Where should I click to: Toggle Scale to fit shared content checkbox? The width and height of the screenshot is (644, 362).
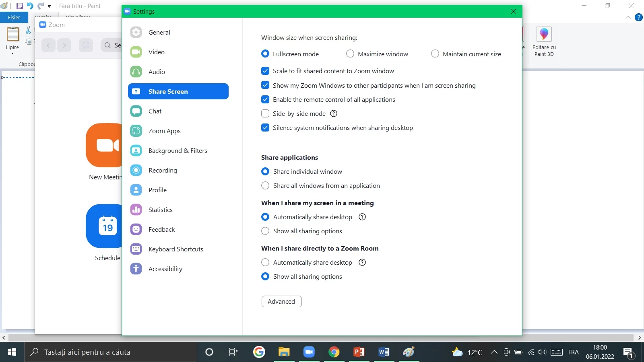pos(265,71)
